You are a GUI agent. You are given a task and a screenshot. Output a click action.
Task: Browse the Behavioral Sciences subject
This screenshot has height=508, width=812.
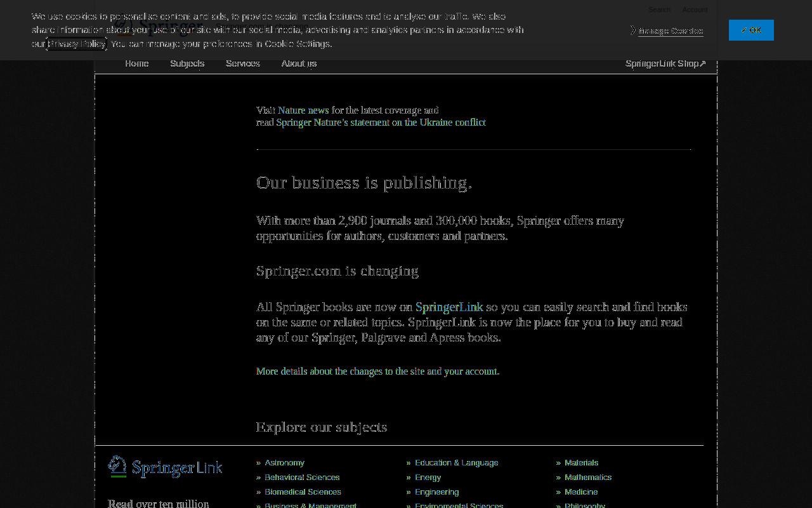click(x=302, y=477)
